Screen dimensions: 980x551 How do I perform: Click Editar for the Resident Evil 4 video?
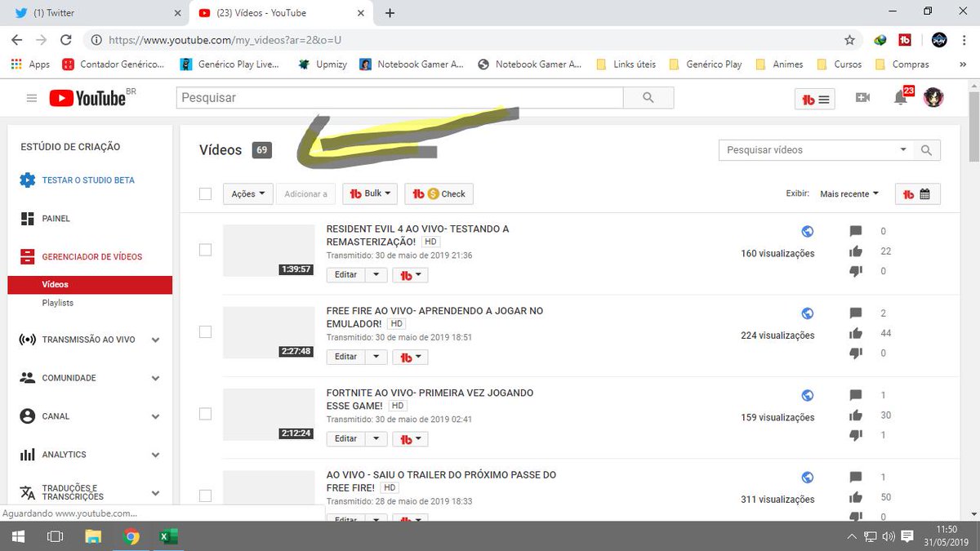(346, 275)
